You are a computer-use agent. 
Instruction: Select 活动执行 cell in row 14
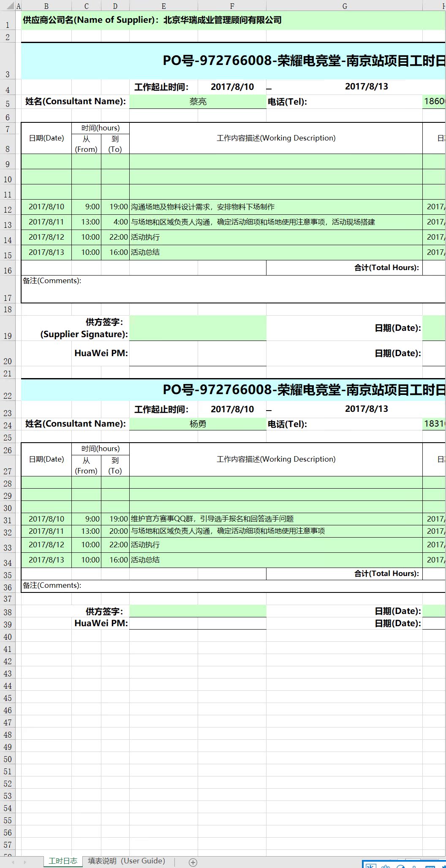[276, 237]
